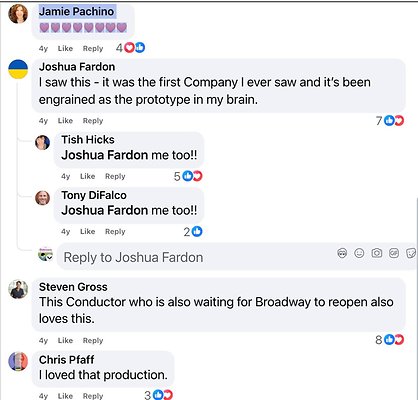Open emoji picker in reply box

click(359, 253)
